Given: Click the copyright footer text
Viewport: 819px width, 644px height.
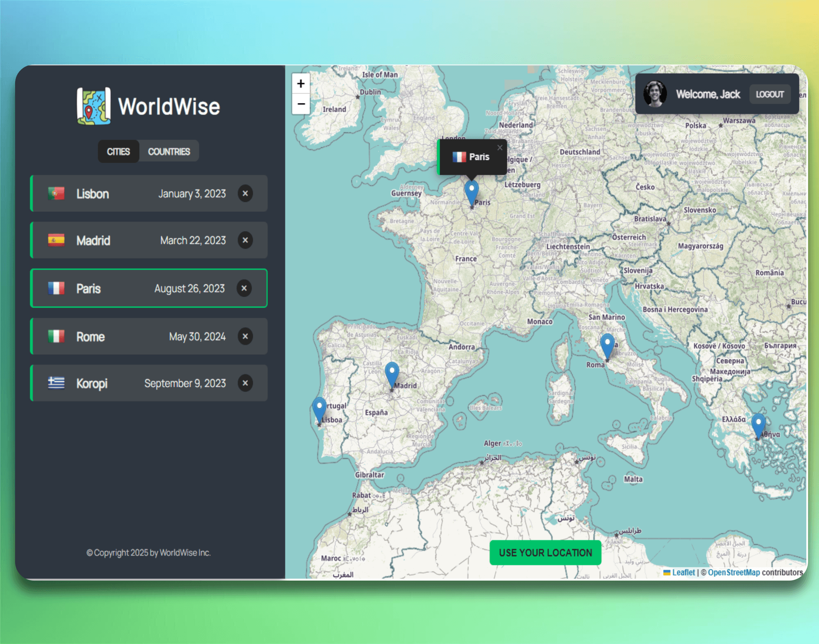Looking at the screenshot, I should click(148, 553).
